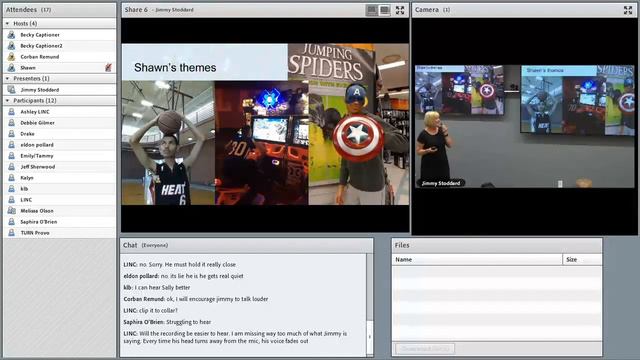
Task: Sort files by the Size column
Action: click(582, 260)
